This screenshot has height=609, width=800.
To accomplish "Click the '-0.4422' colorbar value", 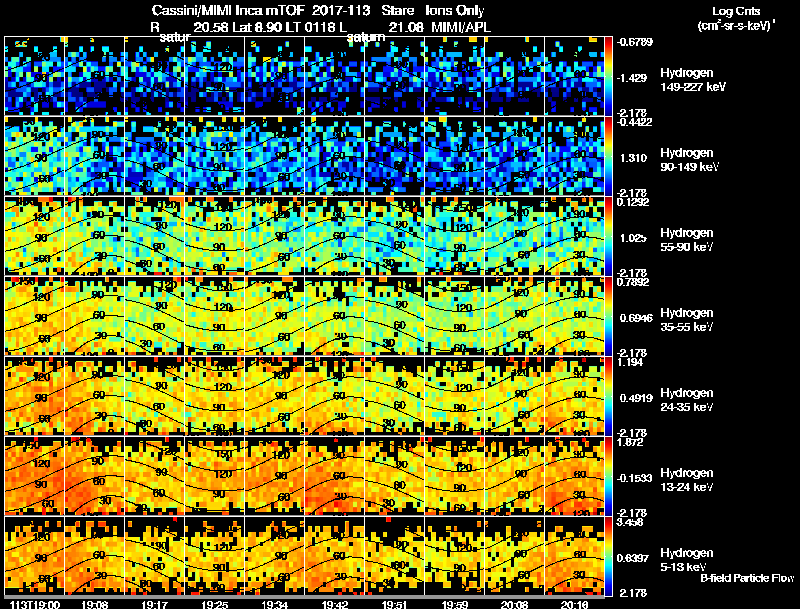I will [x=635, y=122].
